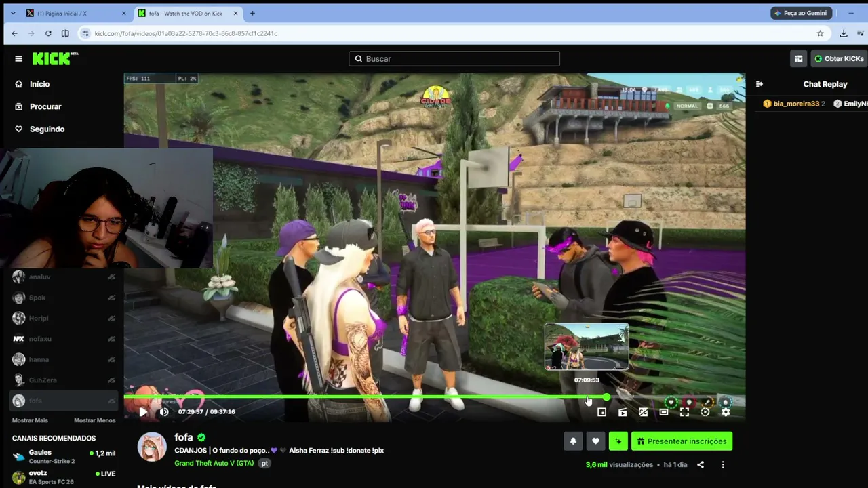Open playback speed control in player
Screen dimensions: 868x488
pyautogui.click(x=705, y=411)
